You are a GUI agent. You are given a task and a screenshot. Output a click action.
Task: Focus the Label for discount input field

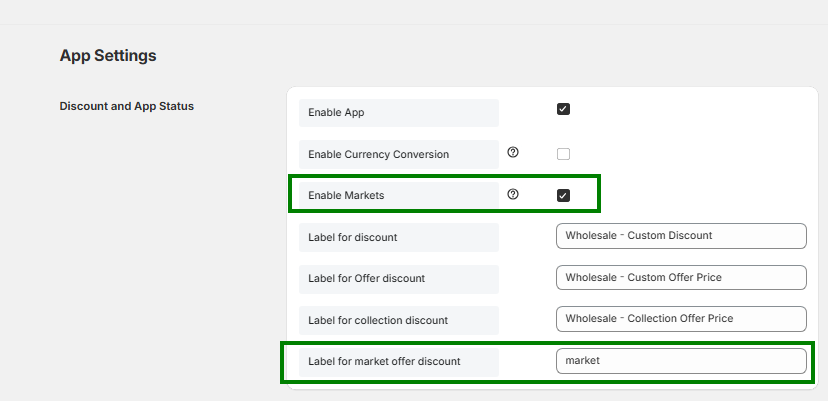681,236
